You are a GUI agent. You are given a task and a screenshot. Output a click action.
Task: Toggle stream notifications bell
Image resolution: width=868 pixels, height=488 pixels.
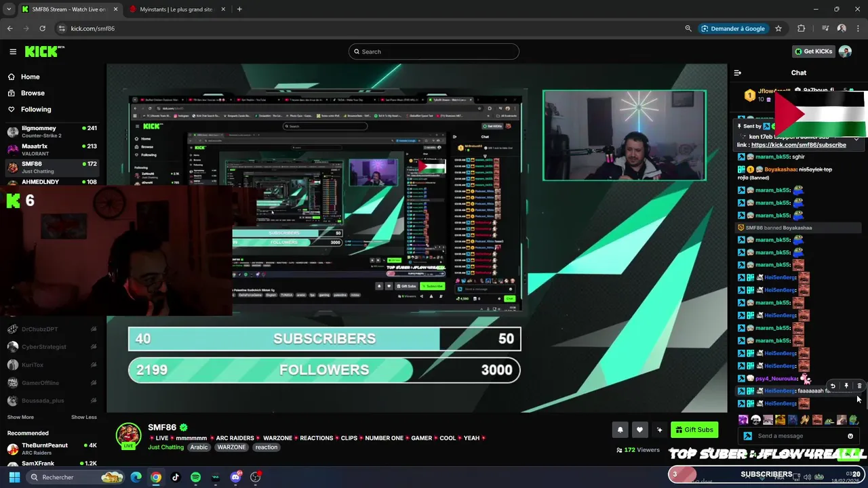[620, 430]
